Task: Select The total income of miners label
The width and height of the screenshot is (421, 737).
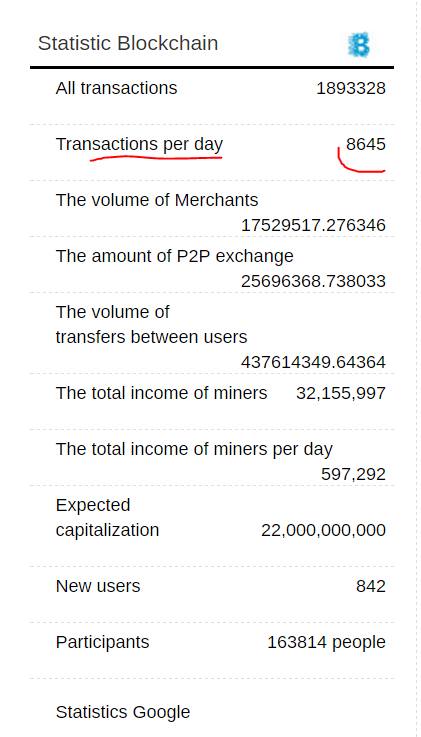Action: coord(161,392)
